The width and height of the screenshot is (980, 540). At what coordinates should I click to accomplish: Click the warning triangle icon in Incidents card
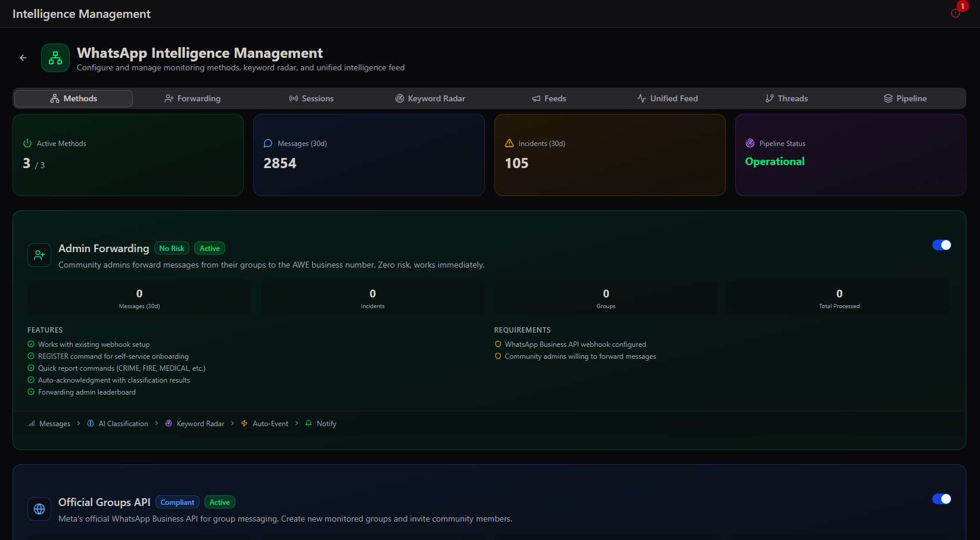(x=509, y=143)
